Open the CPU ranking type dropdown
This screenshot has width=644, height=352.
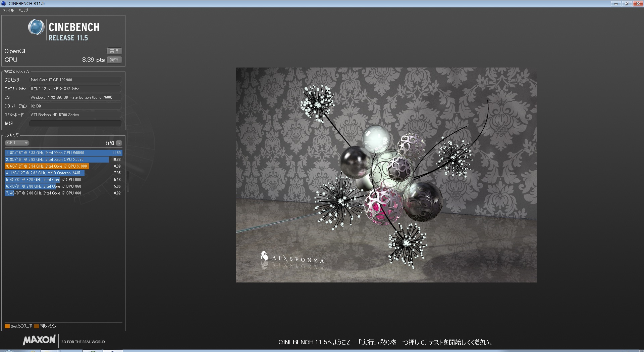[x=17, y=143]
